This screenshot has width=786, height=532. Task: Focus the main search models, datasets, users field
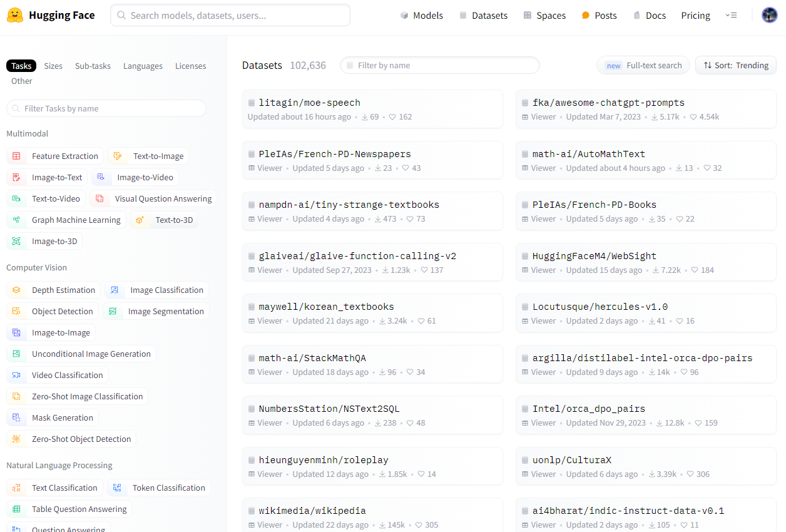pyautogui.click(x=230, y=15)
